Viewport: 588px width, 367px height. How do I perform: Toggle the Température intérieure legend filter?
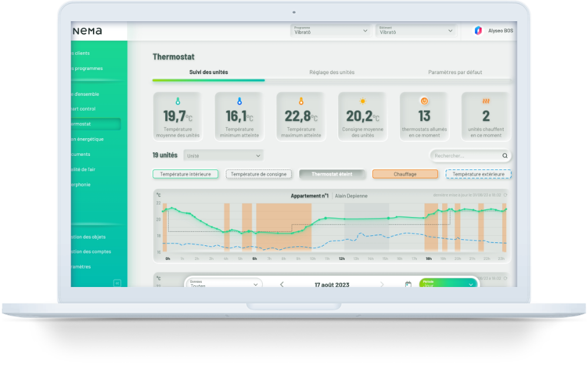(x=185, y=174)
